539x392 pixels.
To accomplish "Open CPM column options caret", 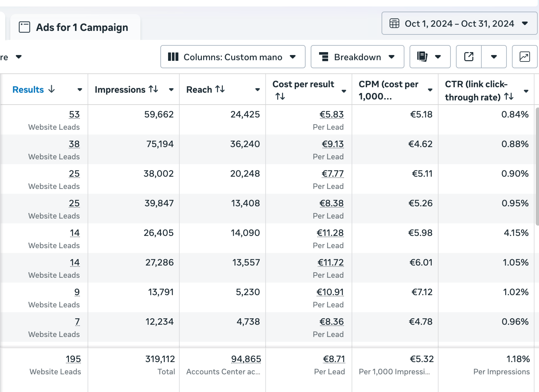I will pos(430,90).
